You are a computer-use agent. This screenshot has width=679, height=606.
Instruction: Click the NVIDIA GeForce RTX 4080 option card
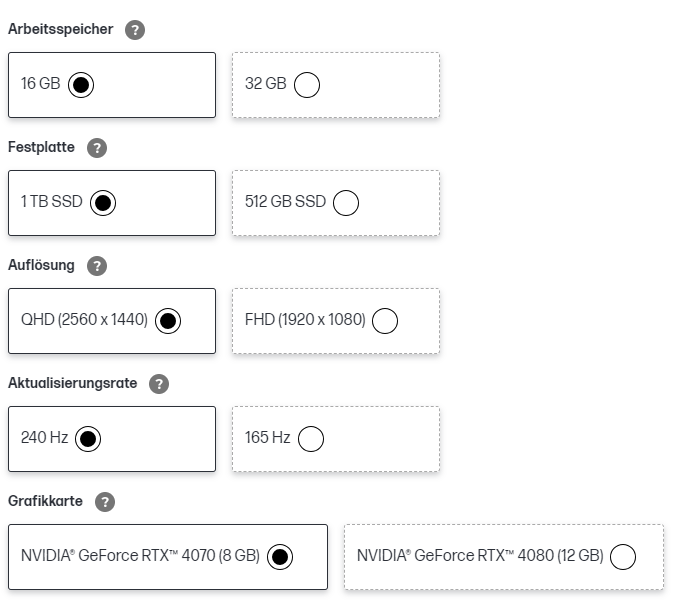(480, 557)
